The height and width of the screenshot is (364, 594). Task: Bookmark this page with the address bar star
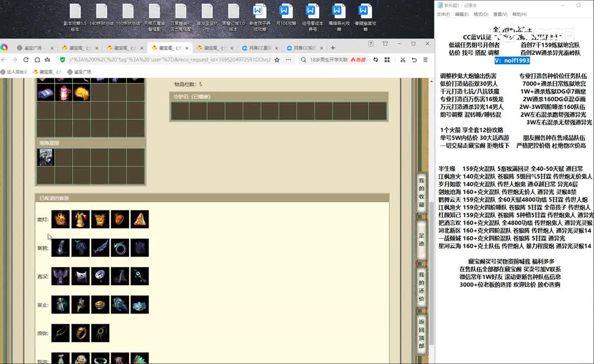pyautogui.click(x=277, y=60)
